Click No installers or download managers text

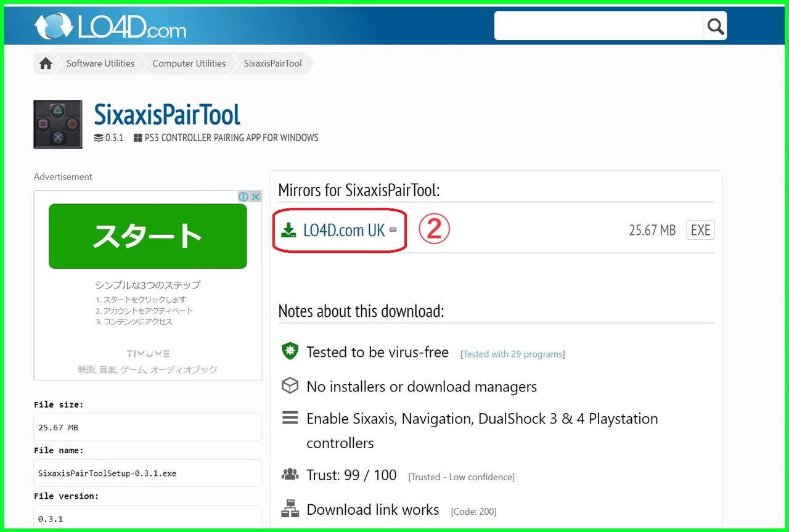pyautogui.click(x=422, y=387)
